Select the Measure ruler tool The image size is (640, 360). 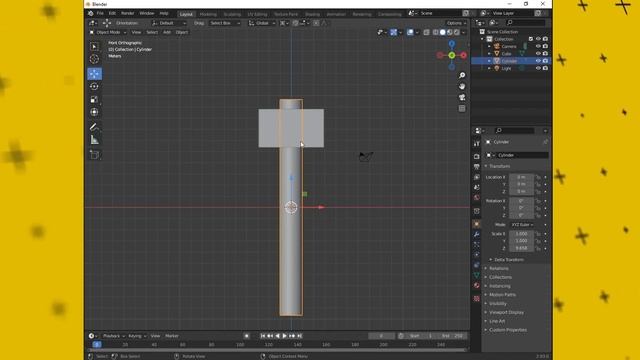click(x=94, y=140)
